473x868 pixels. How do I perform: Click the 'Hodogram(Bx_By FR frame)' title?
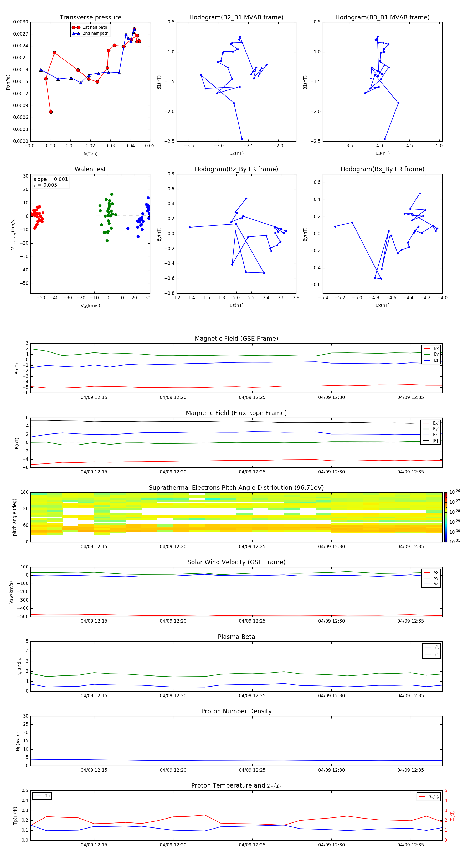point(382,169)
